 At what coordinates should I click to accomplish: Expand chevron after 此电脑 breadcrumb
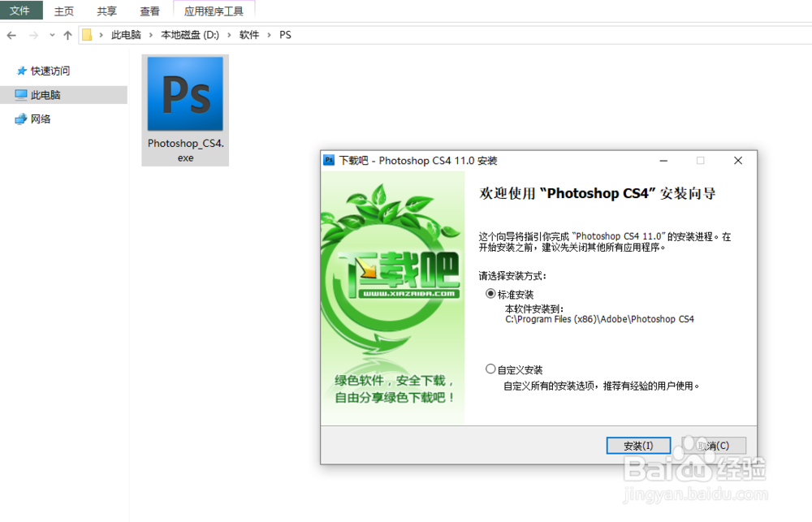tap(151, 35)
